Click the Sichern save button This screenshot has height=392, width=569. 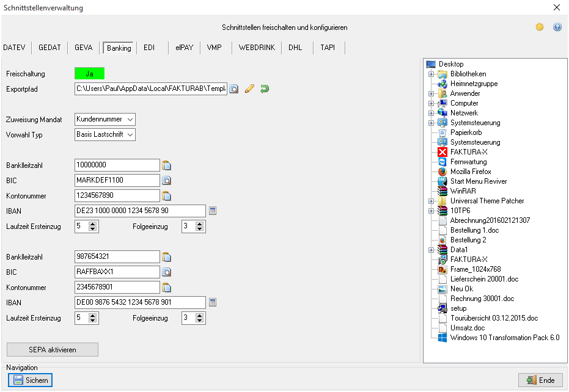click(x=31, y=380)
